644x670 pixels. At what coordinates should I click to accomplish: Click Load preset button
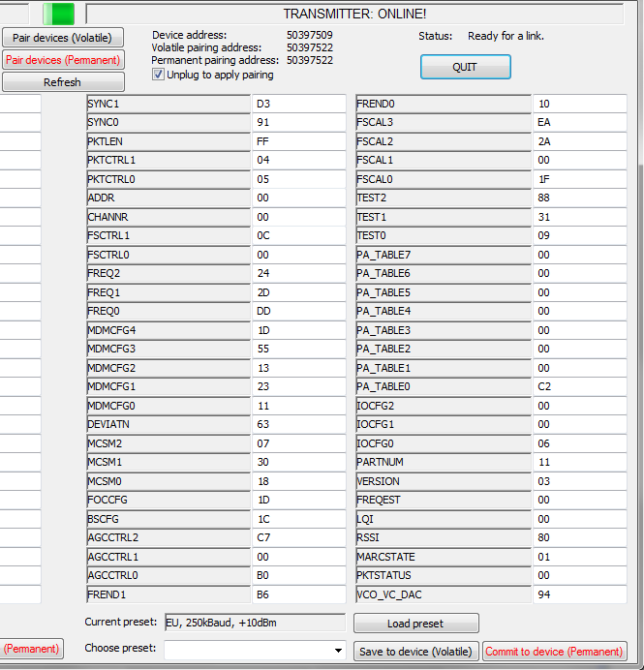tap(416, 624)
